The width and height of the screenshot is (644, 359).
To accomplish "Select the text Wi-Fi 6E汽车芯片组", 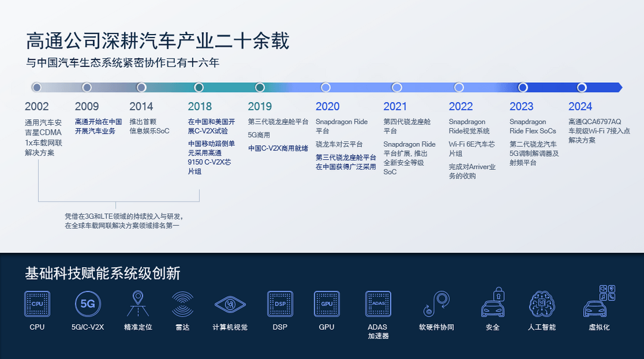I will [472, 149].
